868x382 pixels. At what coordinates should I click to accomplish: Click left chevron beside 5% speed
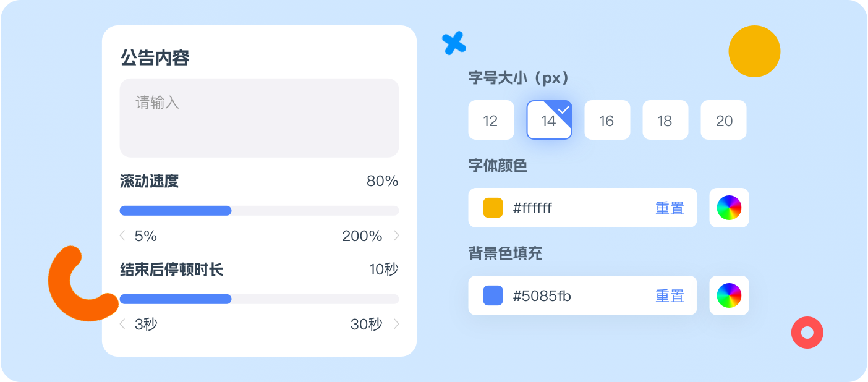pyautogui.click(x=122, y=236)
